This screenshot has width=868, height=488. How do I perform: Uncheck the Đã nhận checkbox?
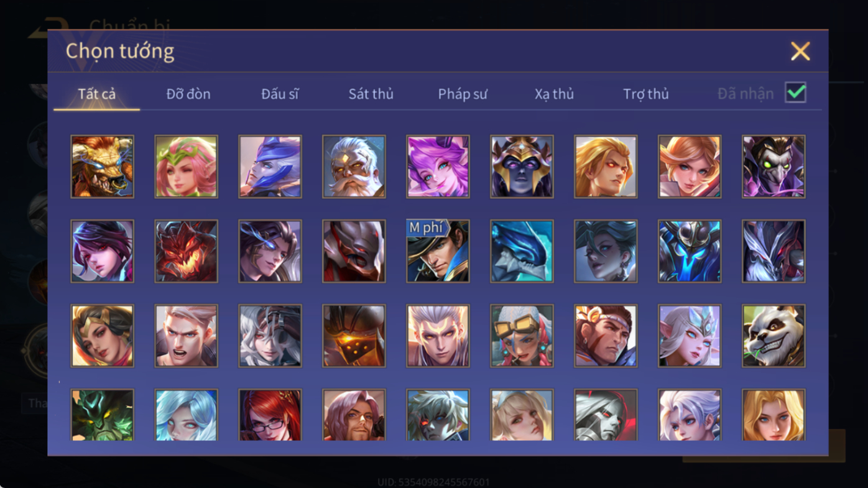795,93
